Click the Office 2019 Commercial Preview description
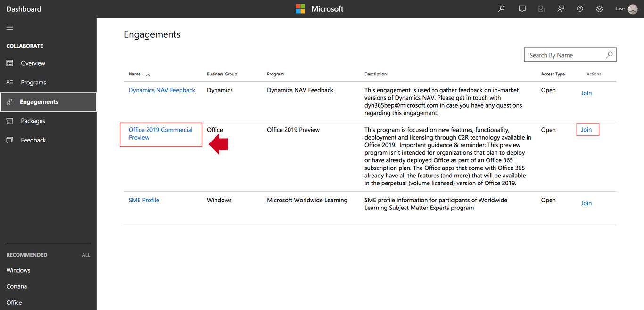This screenshot has width=644, height=310. click(448, 157)
